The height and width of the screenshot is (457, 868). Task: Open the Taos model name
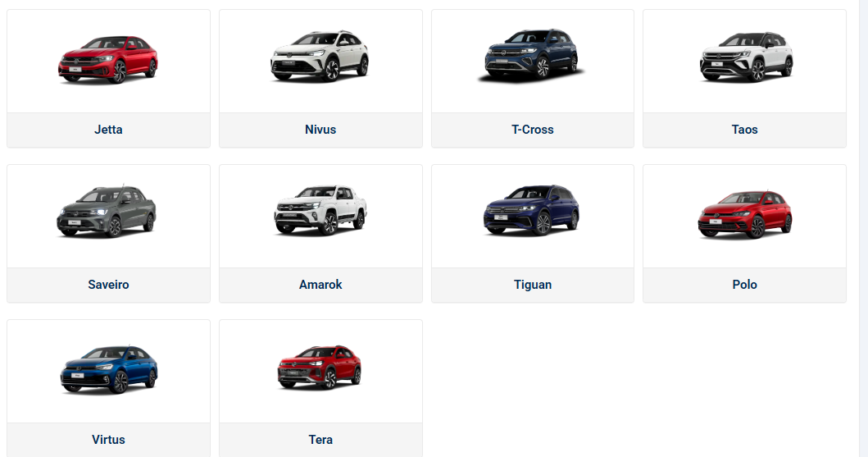point(744,130)
